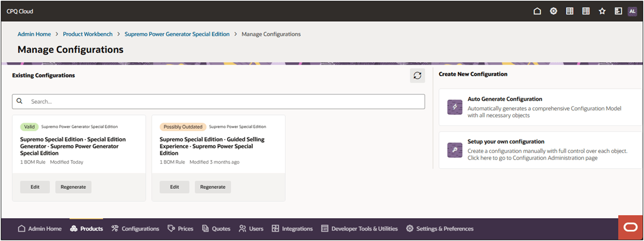Click the Auto Generate lightning bolt icon

(455, 107)
